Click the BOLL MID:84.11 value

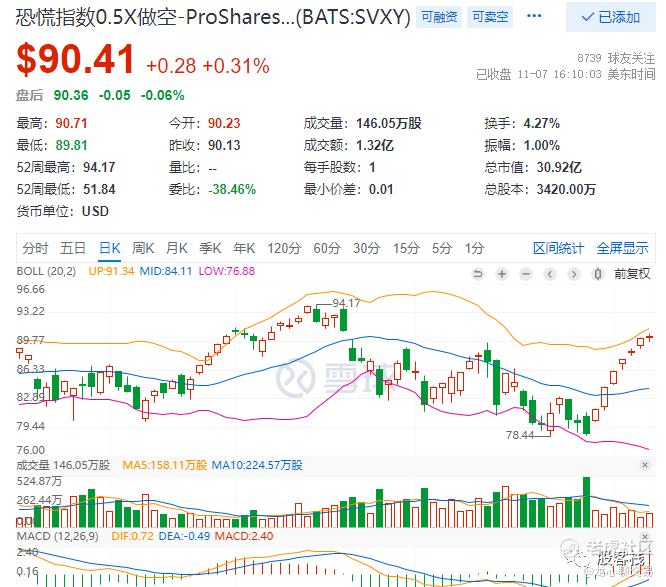tap(166, 271)
